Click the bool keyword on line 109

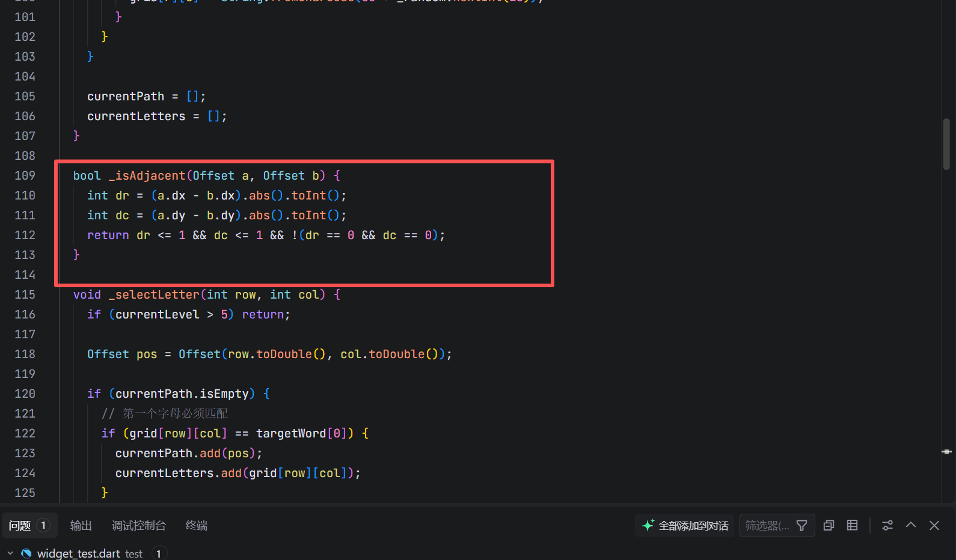(x=87, y=175)
